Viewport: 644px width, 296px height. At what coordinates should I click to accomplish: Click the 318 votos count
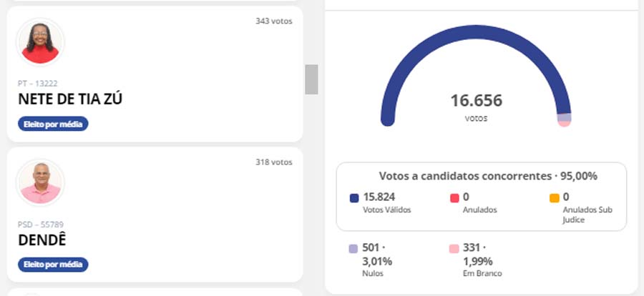tap(273, 162)
